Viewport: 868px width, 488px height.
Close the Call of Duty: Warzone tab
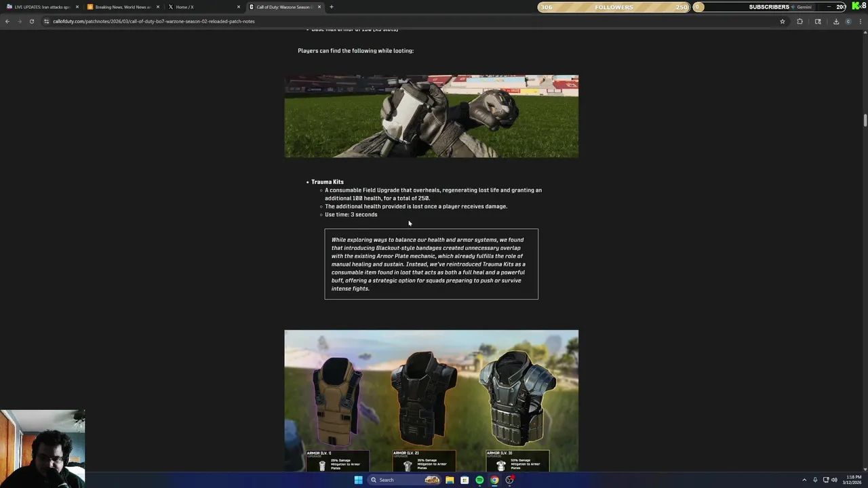[x=319, y=7]
